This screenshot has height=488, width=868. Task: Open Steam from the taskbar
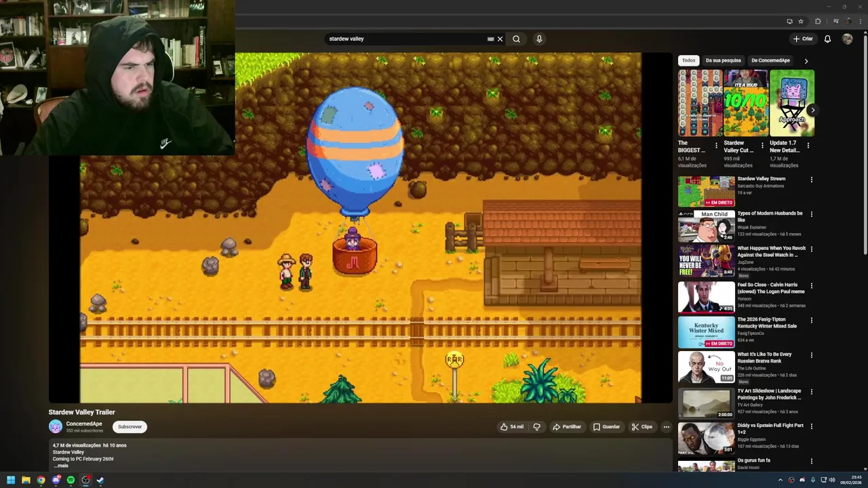[x=100, y=480]
